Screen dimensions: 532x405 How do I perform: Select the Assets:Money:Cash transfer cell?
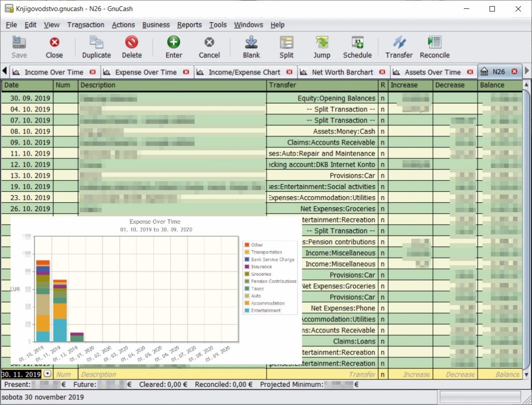(323, 131)
